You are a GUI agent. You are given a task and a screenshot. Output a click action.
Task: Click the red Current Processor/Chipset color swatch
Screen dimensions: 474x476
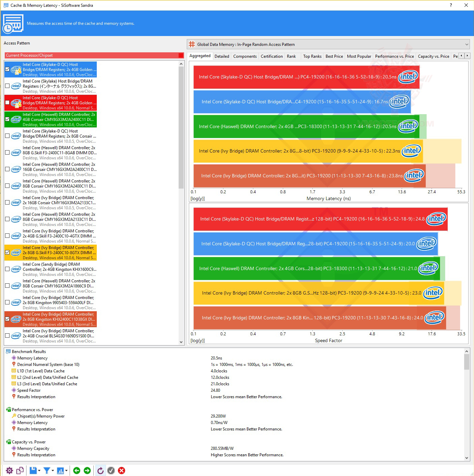point(181,55)
